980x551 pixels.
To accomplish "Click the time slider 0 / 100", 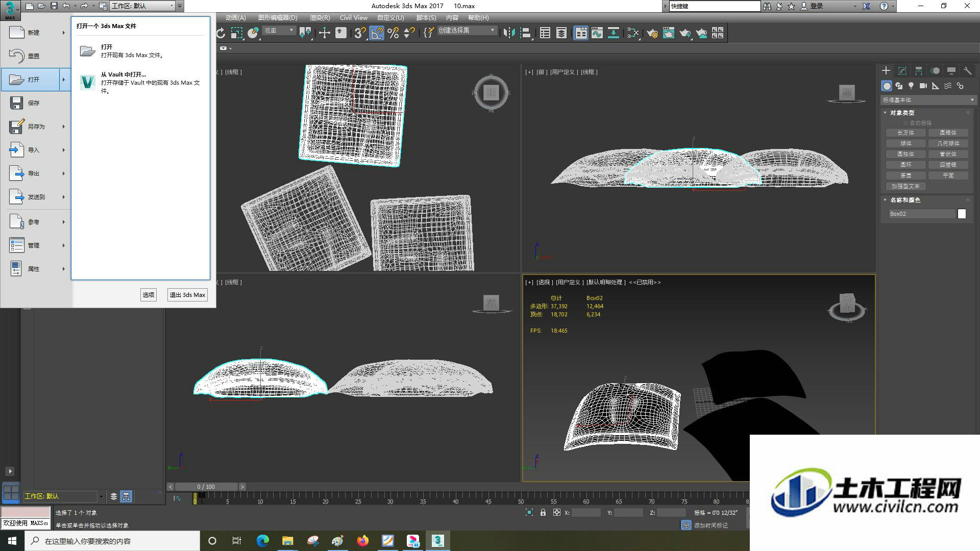I will (206, 487).
